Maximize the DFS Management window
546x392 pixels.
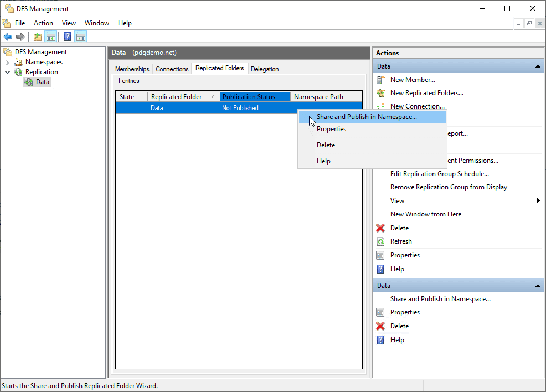click(507, 8)
